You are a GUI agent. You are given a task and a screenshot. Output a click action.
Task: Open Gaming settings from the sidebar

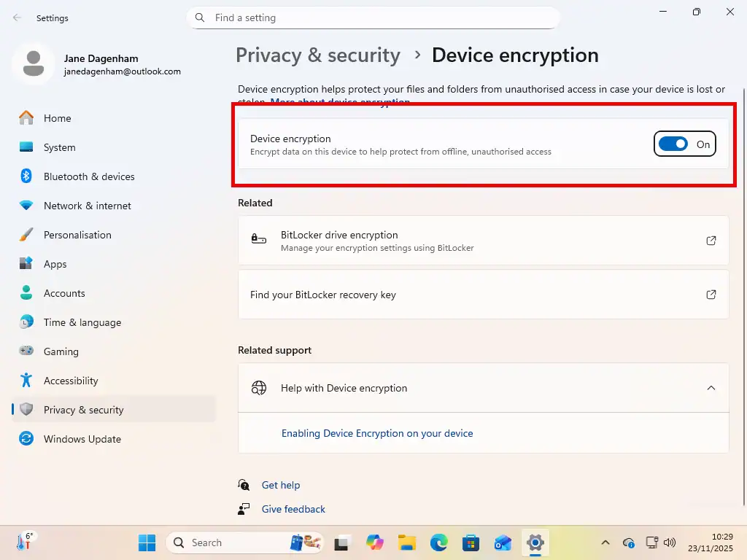pos(61,351)
